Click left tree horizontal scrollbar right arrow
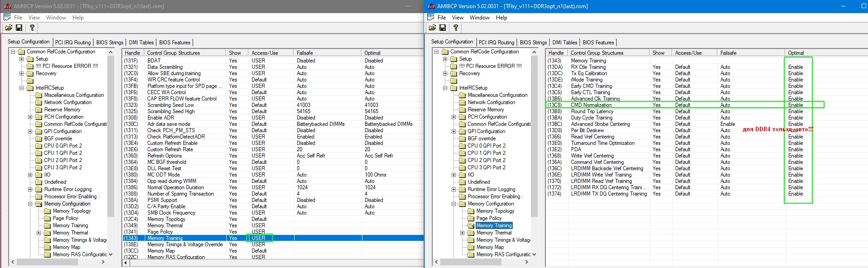 (x=103, y=262)
